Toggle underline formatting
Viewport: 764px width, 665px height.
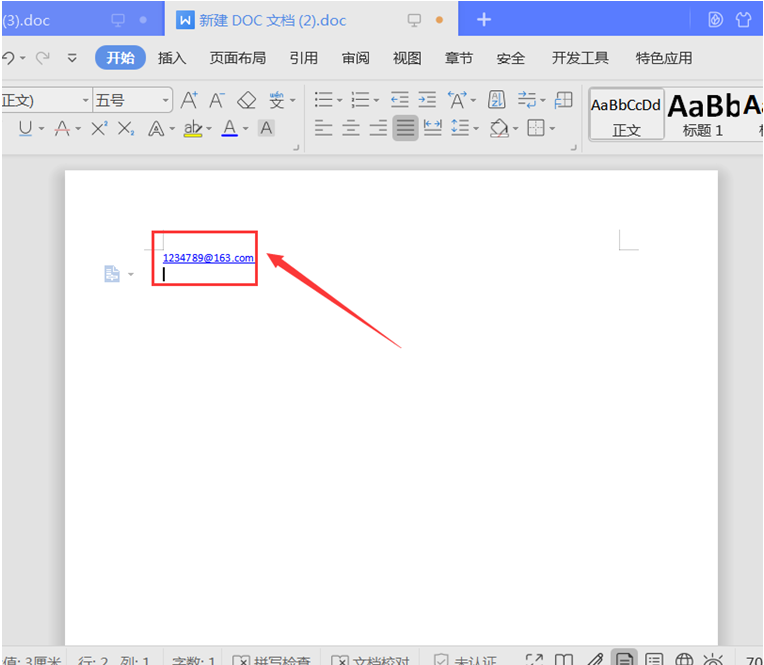[x=25, y=129]
